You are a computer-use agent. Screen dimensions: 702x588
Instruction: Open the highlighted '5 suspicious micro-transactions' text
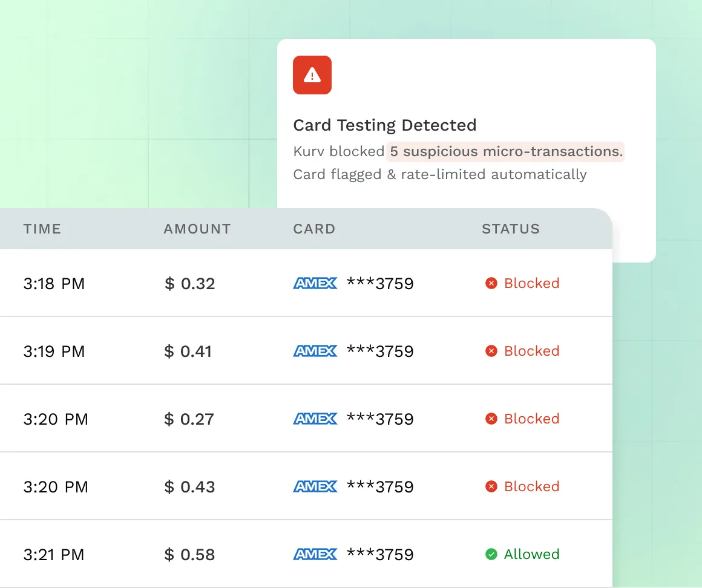pyautogui.click(x=506, y=151)
